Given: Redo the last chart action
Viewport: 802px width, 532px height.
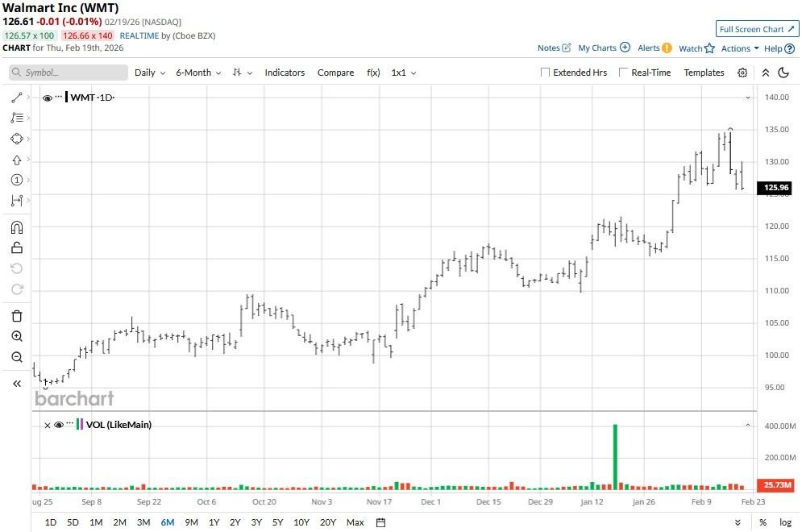Looking at the screenshot, I should 16,289.
